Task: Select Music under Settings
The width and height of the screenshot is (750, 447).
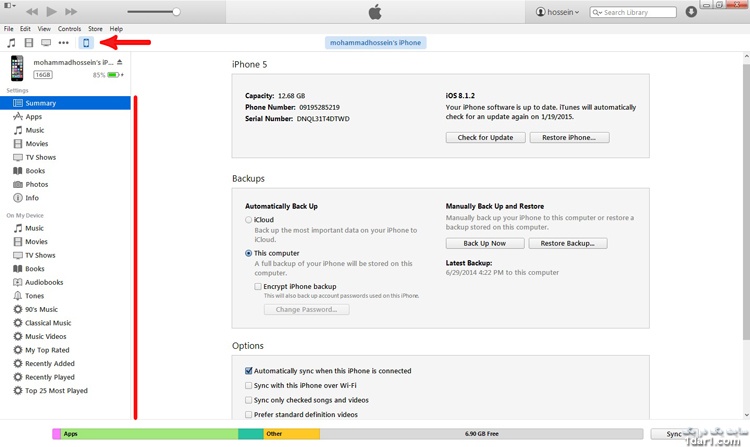Action: (65, 130)
